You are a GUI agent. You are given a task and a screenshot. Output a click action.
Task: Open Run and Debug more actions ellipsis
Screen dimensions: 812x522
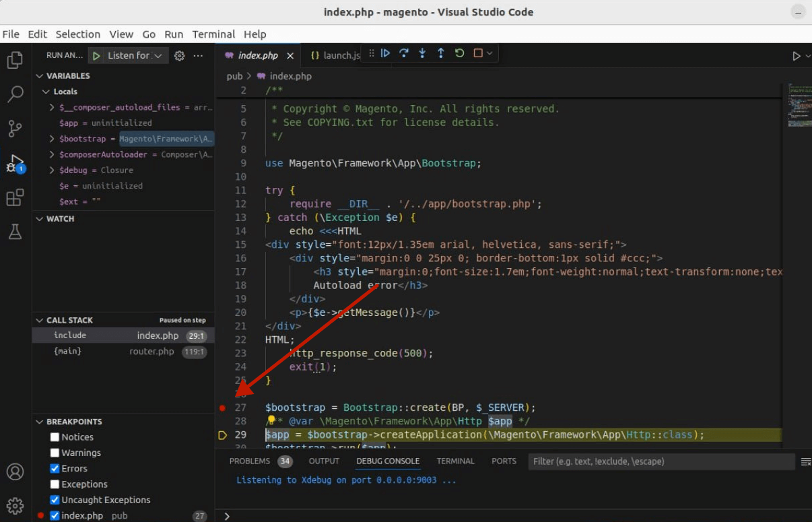point(198,56)
